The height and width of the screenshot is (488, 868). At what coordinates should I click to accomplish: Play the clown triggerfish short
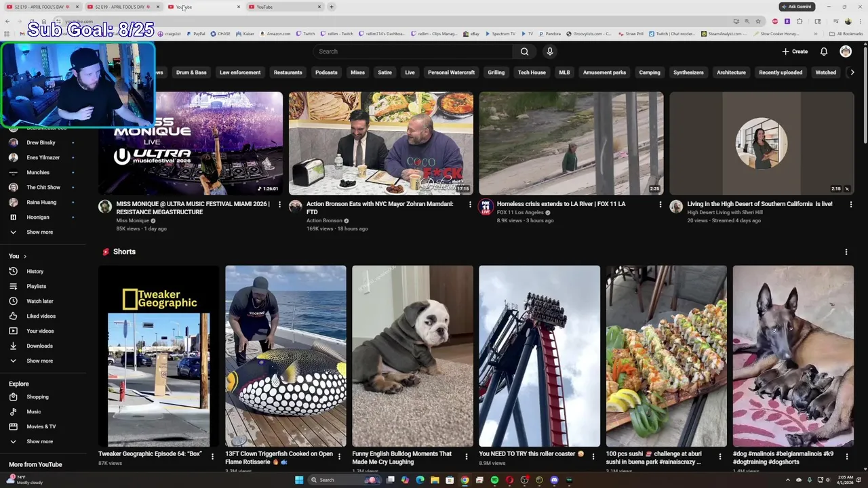pos(285,356)
